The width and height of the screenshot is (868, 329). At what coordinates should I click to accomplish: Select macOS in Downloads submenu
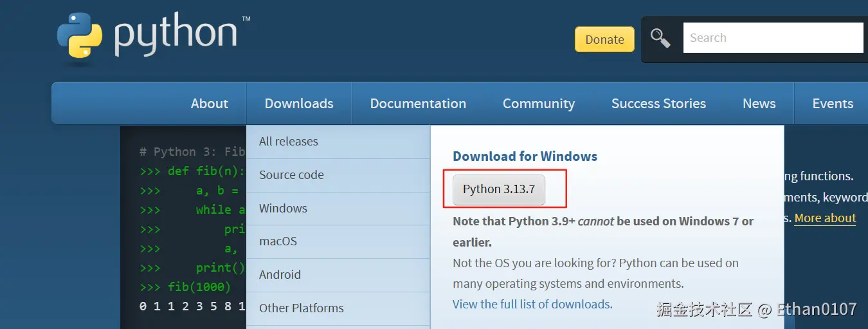(x=338, y=241)
